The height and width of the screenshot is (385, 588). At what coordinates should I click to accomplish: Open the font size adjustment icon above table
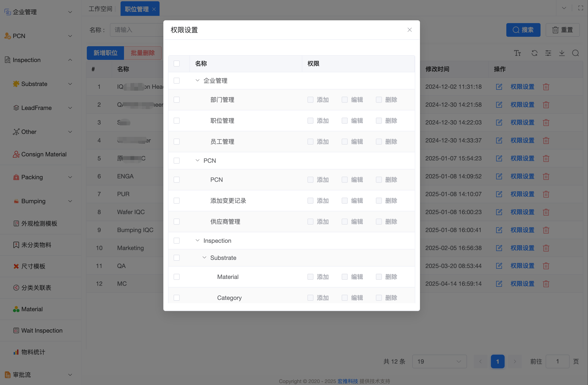point(518,53)
